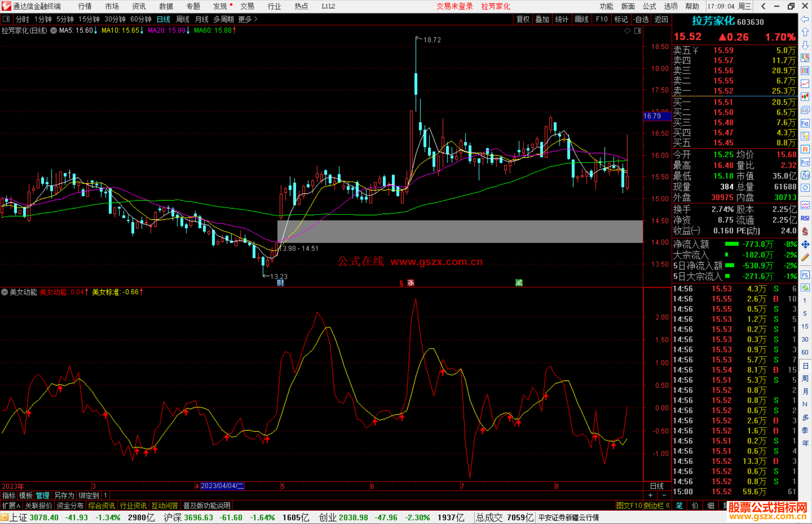Click the f(x) formula icon in sidebar
This screenshot has width=812, height=524.
pos(805,175)
